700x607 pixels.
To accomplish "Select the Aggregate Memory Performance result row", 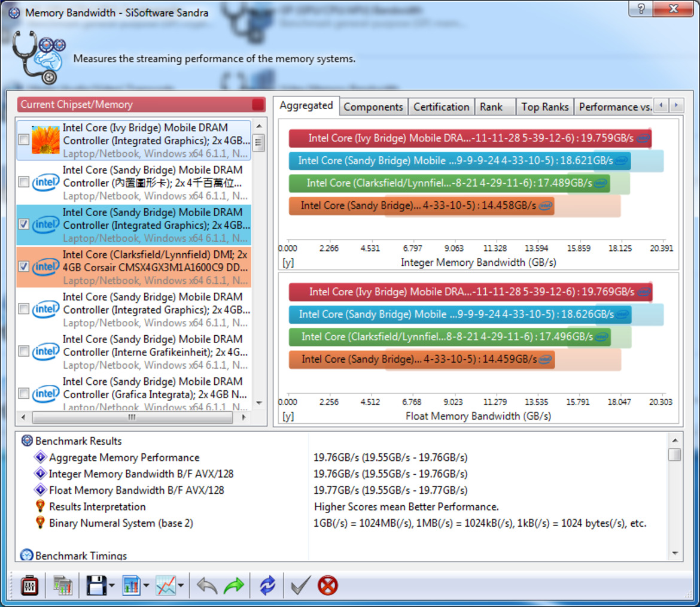I will pos(343,457).
